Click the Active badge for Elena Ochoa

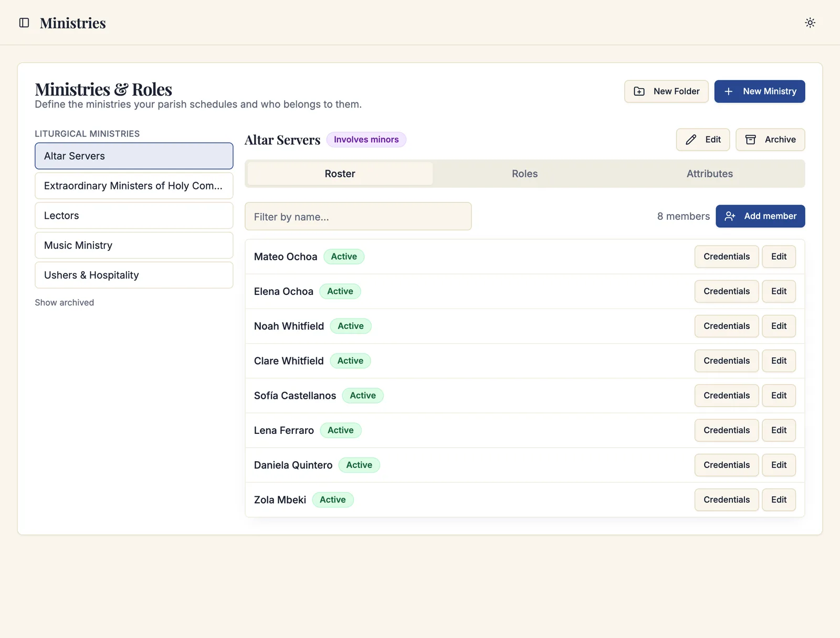[340, 291]
